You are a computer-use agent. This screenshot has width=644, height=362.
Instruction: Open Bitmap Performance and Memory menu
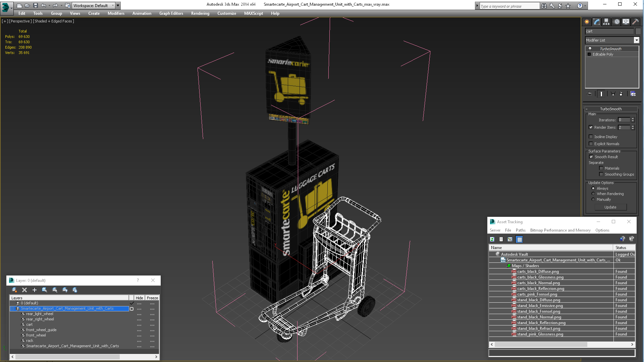point(560,230)
